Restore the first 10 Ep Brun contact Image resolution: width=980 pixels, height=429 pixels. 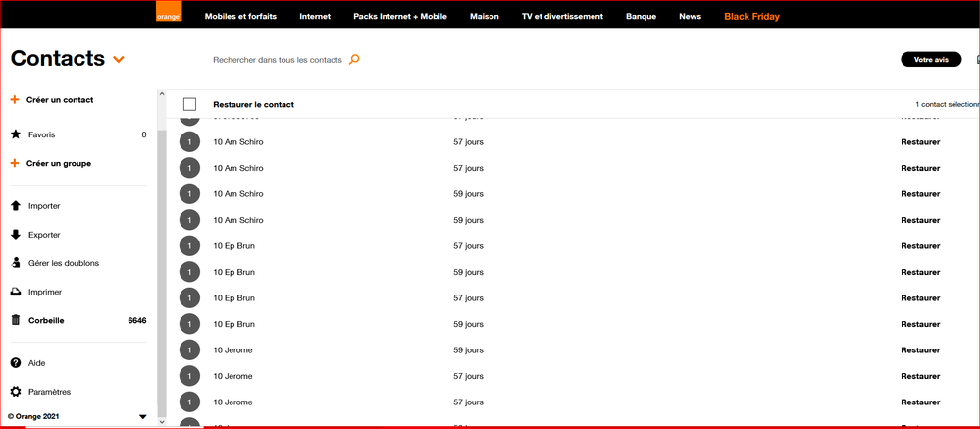click(x=920, y=246)
